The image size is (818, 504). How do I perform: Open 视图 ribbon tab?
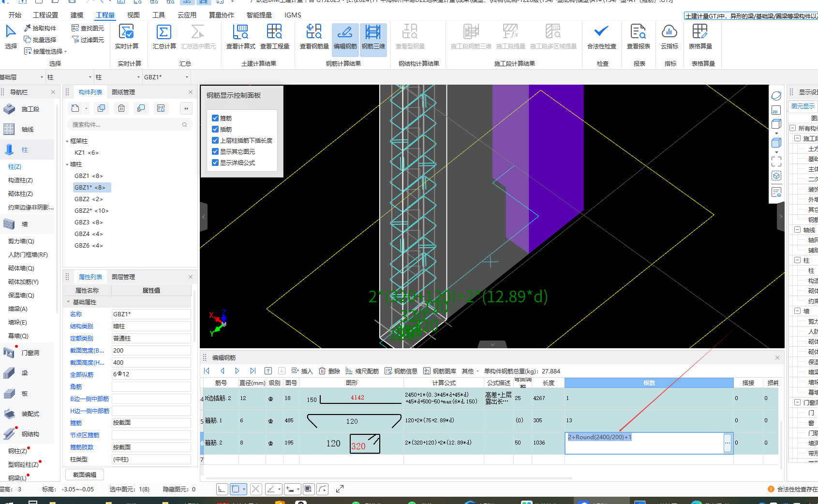(133, 15)
